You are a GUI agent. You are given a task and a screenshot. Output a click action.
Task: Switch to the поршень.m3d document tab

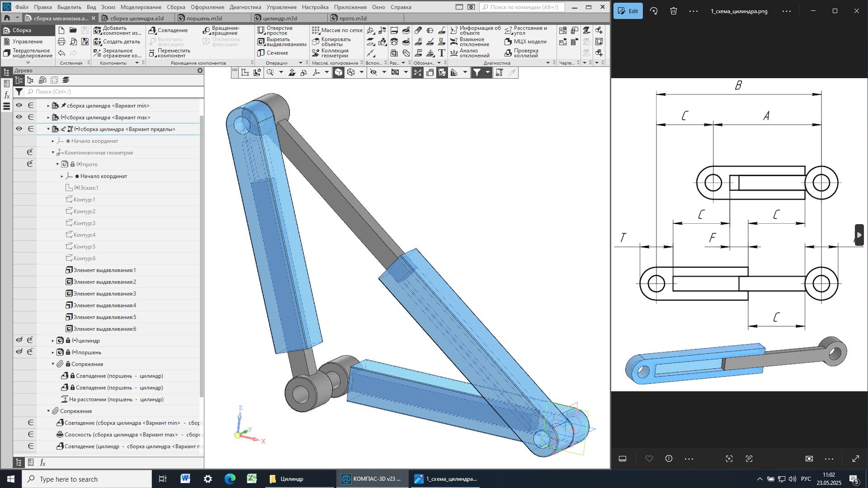point(204,18)
